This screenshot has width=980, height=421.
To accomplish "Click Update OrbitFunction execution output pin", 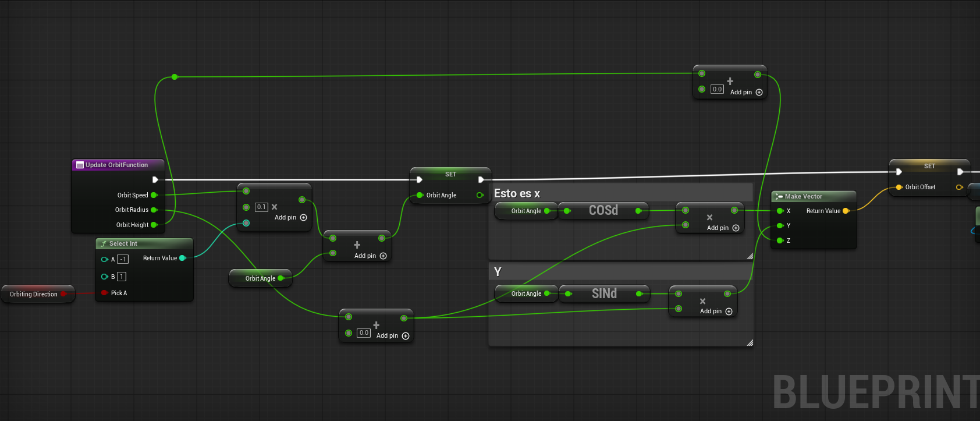I will [x=155, y=179].
